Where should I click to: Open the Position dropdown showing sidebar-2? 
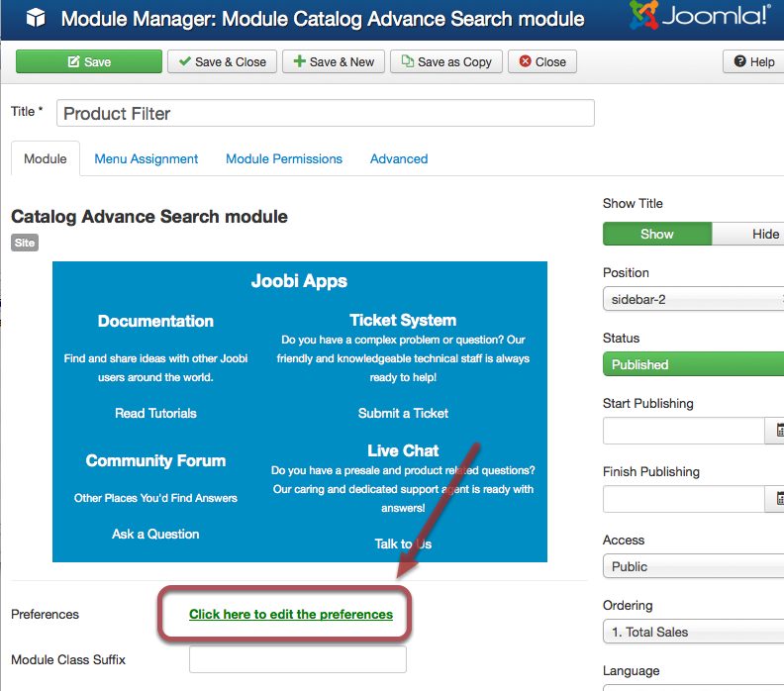click(x=694, y=299)
